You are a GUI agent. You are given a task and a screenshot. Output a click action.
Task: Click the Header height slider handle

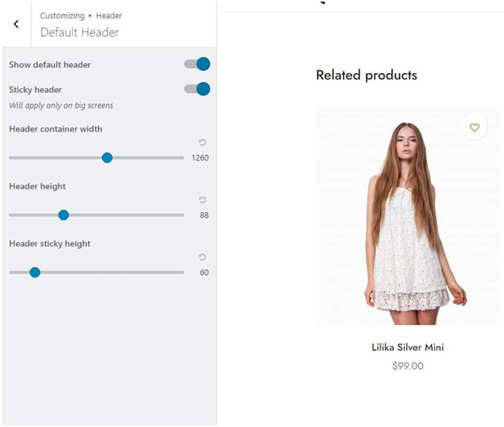tap(63, 215)
